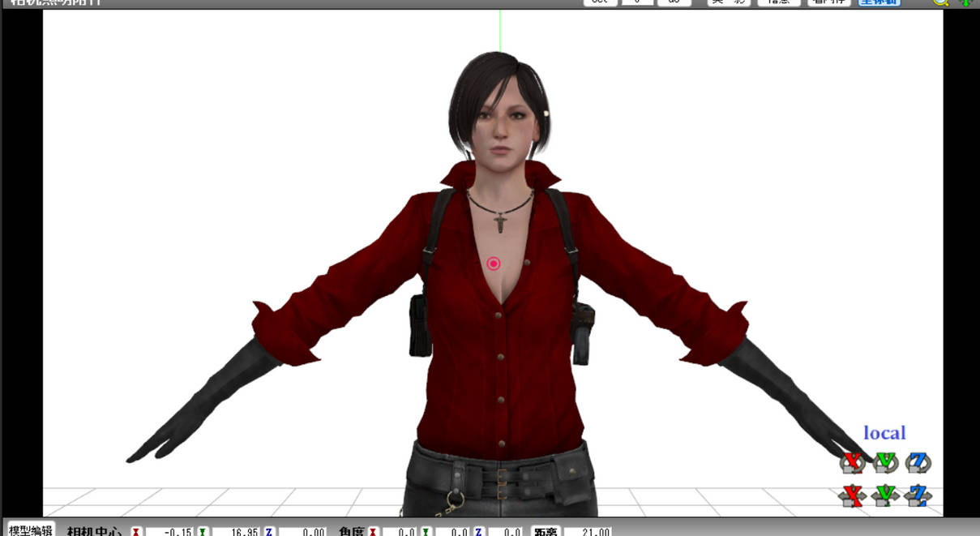Click the red X move axis icon
Image resolution: width=980 pixels, height=536 pixels.
tap(852, 495)
